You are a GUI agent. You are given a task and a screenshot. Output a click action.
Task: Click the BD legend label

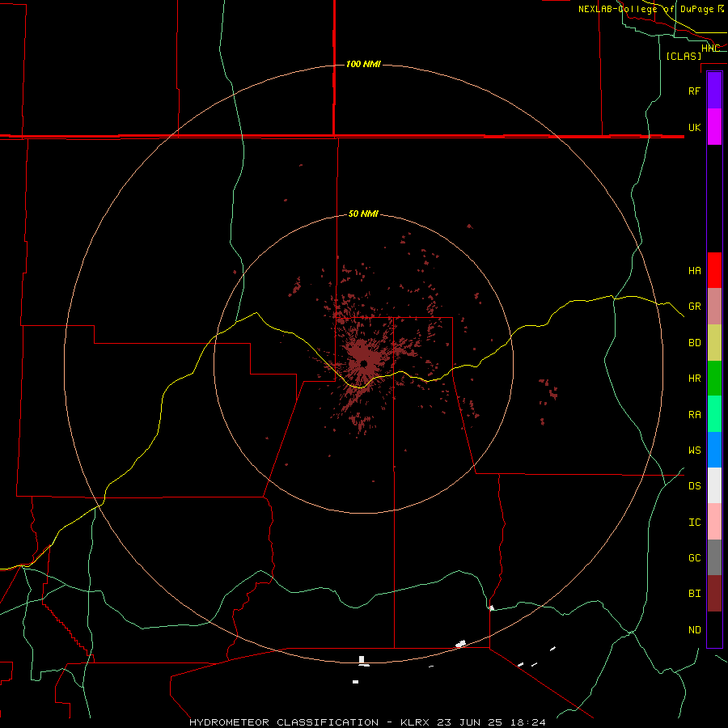click(694, 343)
